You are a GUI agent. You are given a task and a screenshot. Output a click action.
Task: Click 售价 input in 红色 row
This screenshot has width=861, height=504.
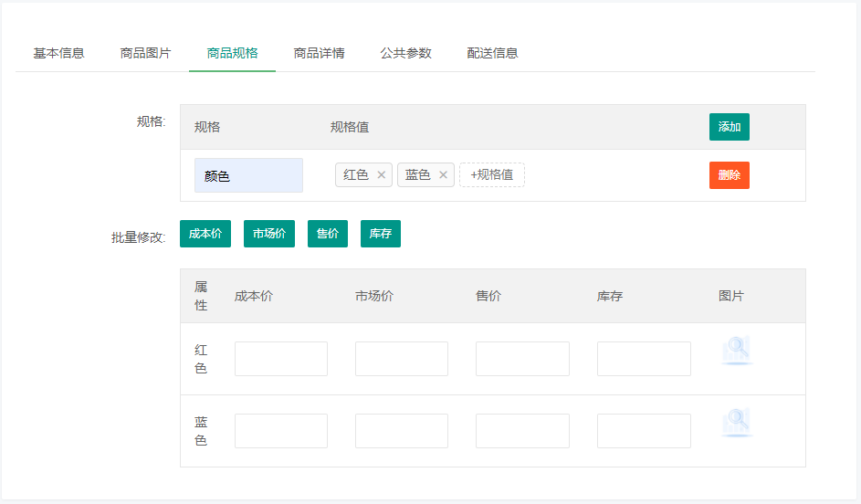click(x=523, y=359)
